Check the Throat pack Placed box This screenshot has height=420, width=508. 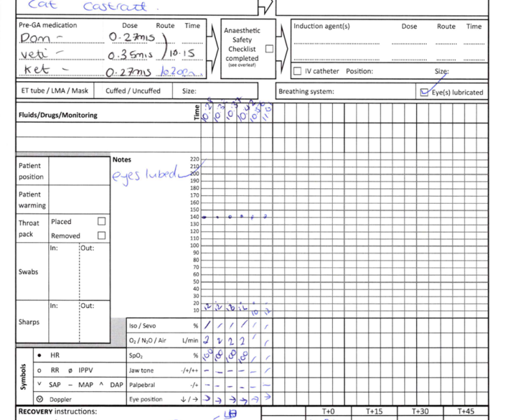click(x=102, y=221)
